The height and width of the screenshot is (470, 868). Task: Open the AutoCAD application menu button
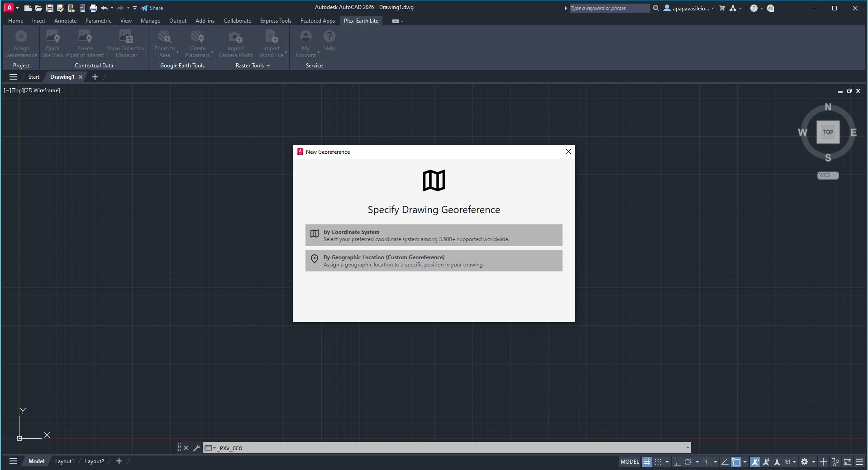click(9, 8)
